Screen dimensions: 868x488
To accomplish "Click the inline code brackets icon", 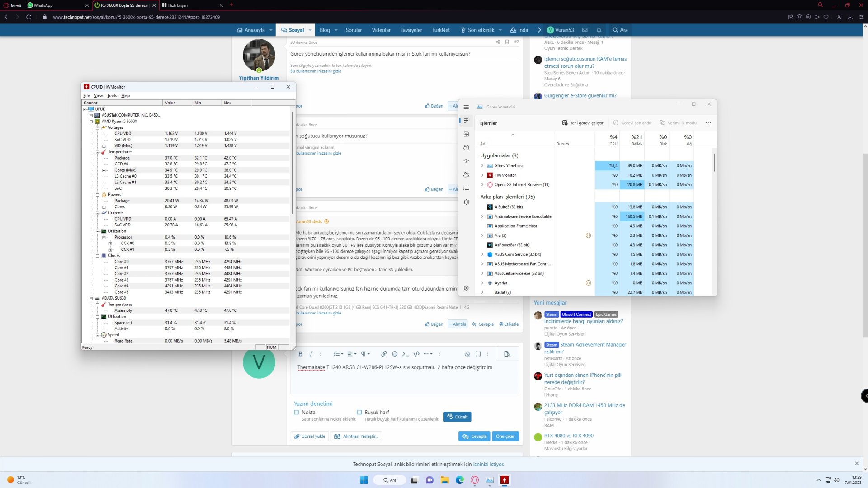I will pos(416,354).
